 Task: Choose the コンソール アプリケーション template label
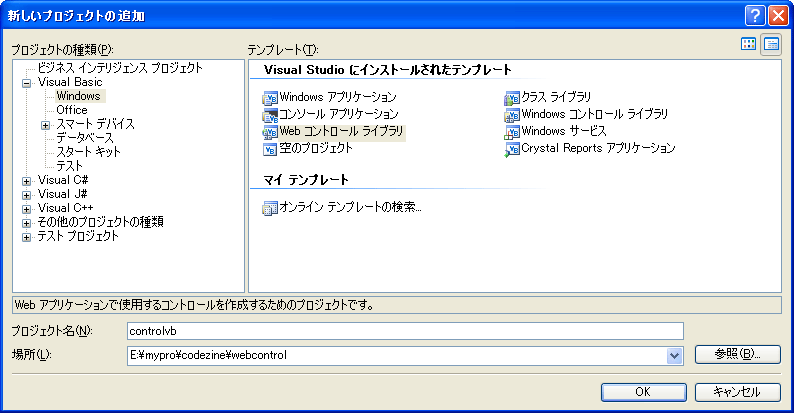pyautogui.click(x=339, y=114)
